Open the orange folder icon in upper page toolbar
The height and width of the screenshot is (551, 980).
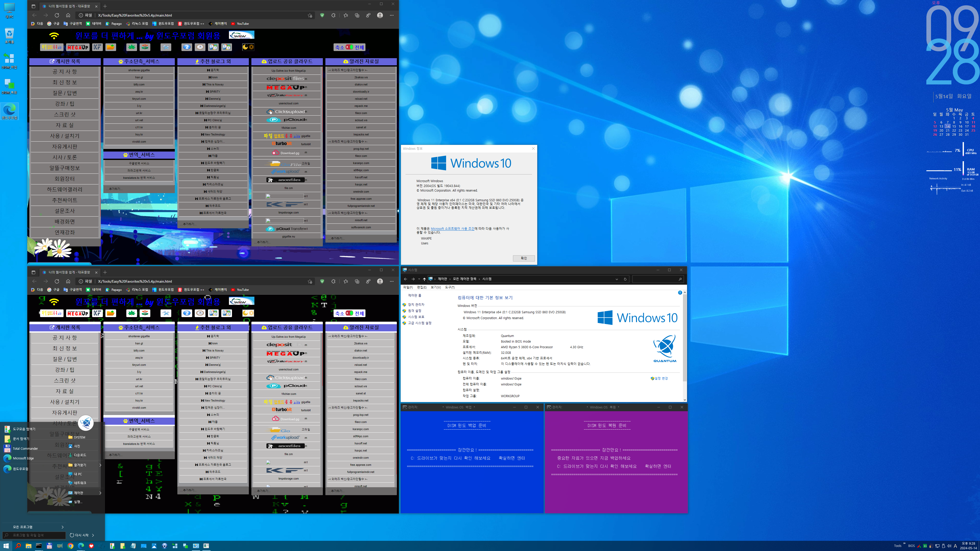click(x=111, y=47)
